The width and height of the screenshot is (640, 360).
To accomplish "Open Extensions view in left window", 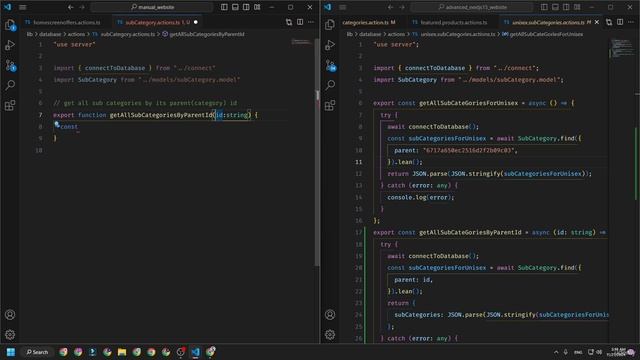I will (10, 105).
